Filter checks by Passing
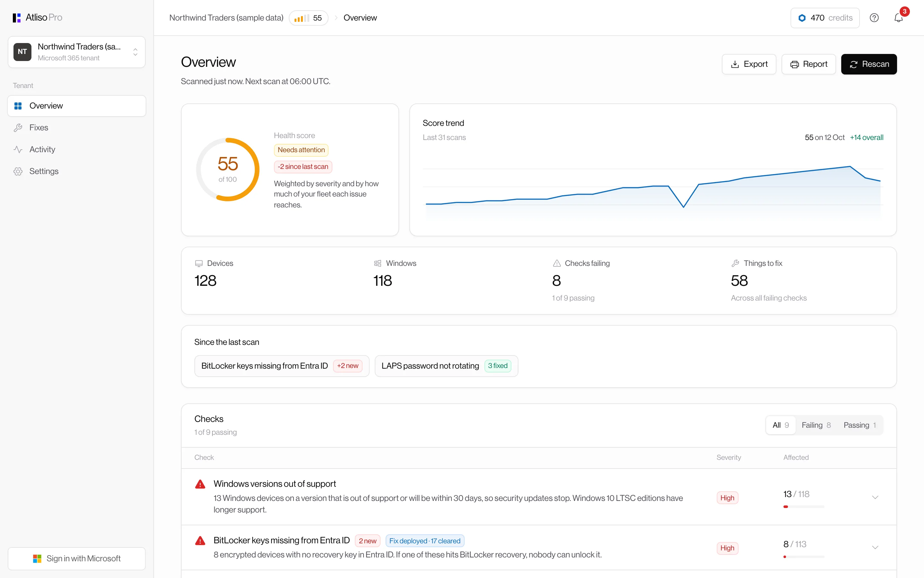Image resolution: width=924 pixels, height=578 pixels. pos(860,425)
